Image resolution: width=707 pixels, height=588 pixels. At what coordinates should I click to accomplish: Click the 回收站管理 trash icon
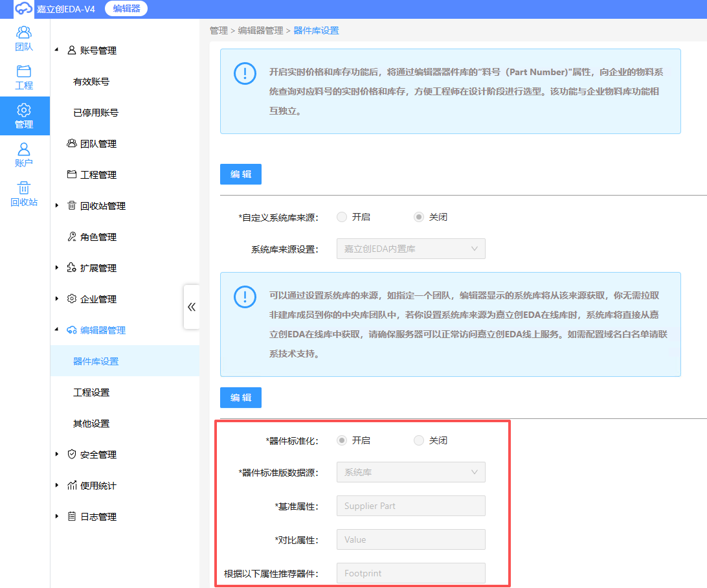pos(72,206)
